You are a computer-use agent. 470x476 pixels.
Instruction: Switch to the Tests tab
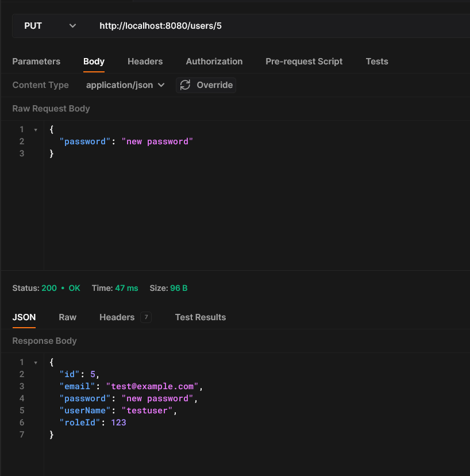click(377, 62)
